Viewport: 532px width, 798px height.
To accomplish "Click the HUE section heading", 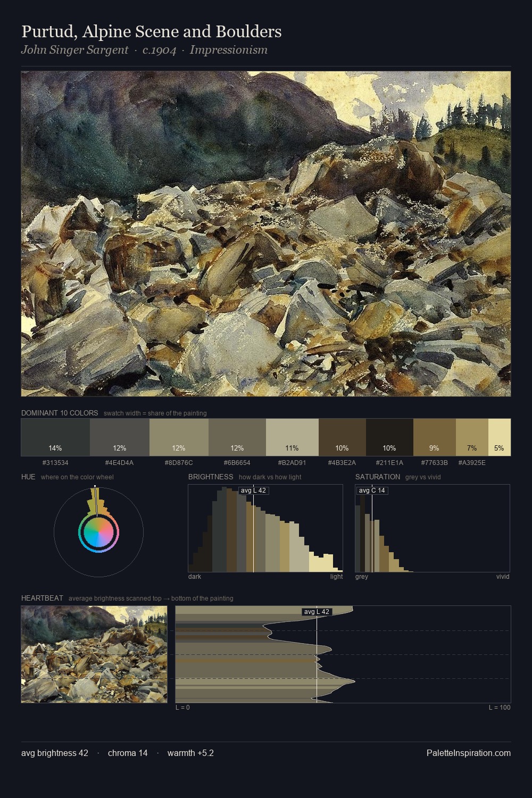I will [x=28, y=477].
